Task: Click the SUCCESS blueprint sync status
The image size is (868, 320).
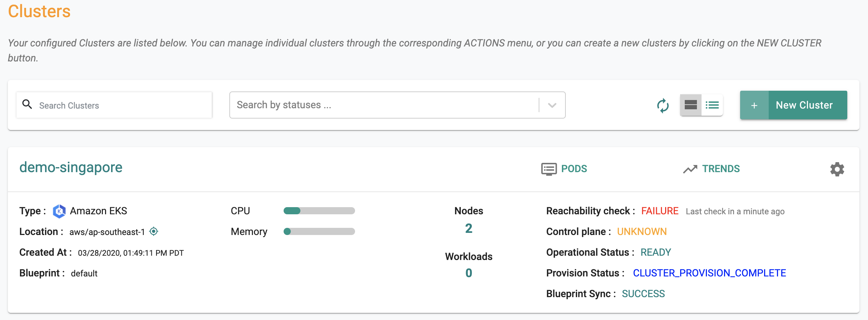Action: click(643, 294)
